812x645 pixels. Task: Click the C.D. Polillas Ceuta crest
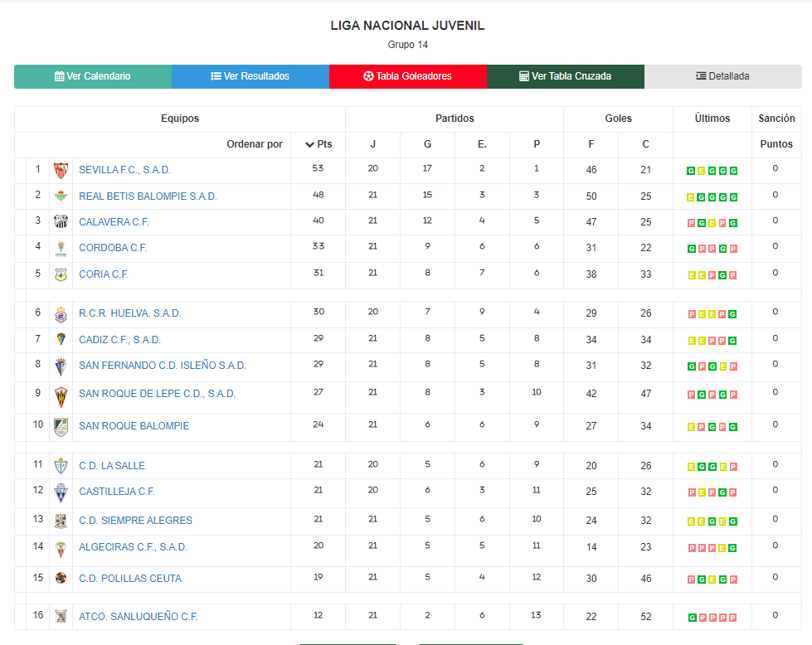tap(61, 578)
